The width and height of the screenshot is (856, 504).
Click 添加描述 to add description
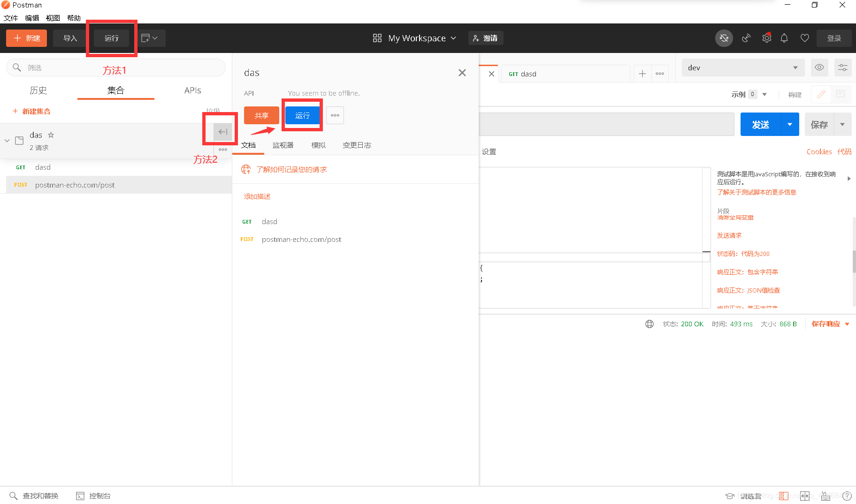[257, 196]
